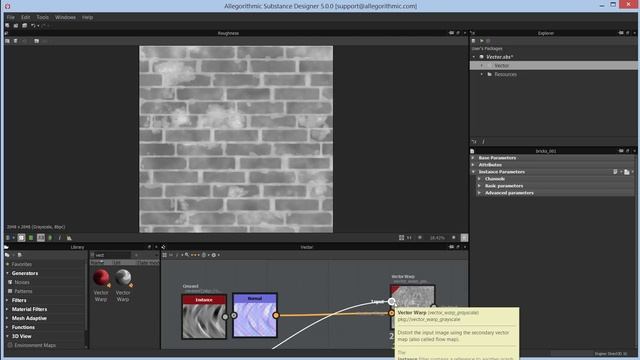Select the Vector Warp node in the graph
640x360 pixels.
tap(412, 296)
